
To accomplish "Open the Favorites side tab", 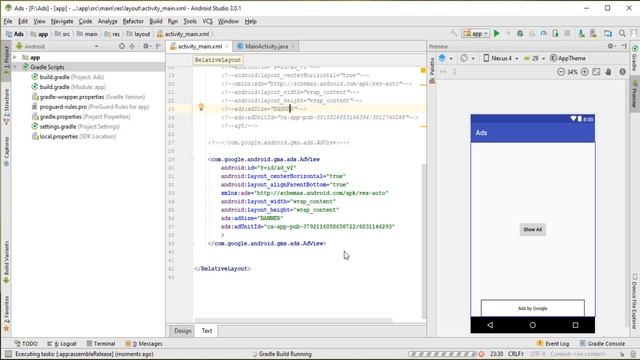I will click(x=6, y=313).
